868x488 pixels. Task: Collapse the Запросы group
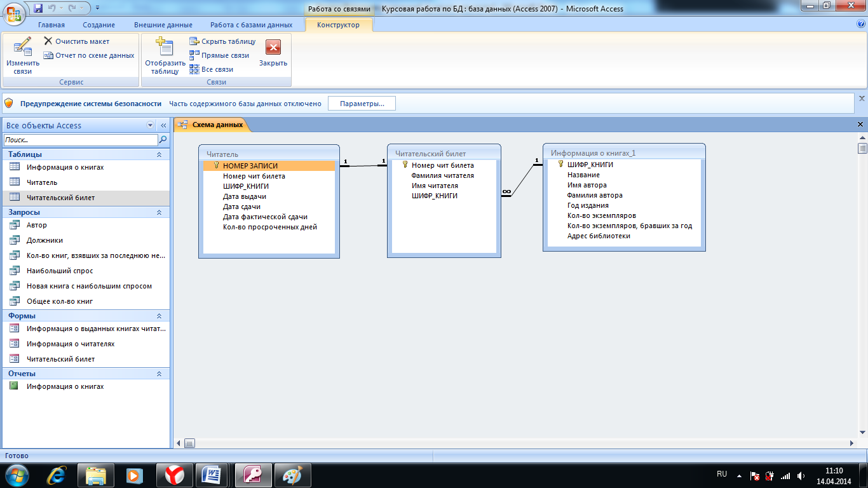pos(159,212)
